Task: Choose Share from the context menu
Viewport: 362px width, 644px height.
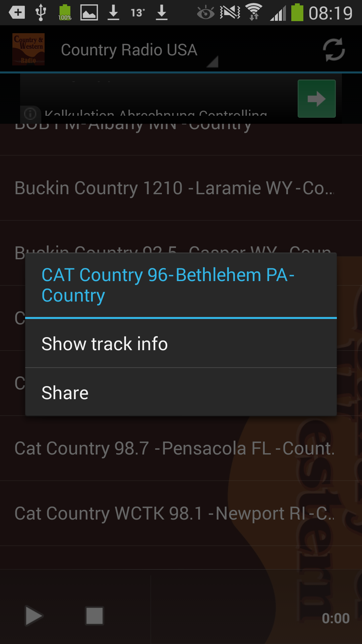Action: (181, 393)
